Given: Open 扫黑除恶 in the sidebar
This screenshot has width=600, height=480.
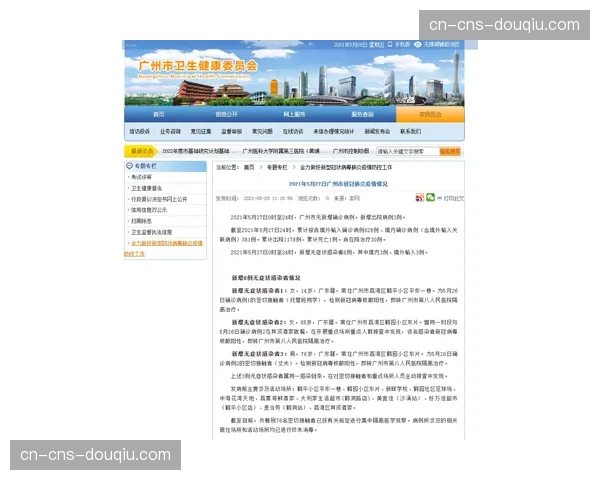Looking at the screenshot, I should (x=141, y=221).
